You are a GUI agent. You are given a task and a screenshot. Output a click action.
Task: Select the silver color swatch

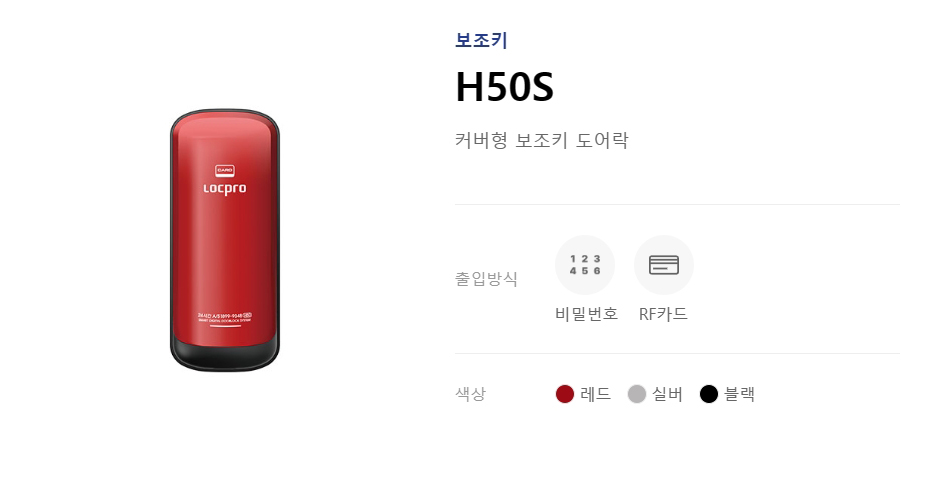(637, 394)
